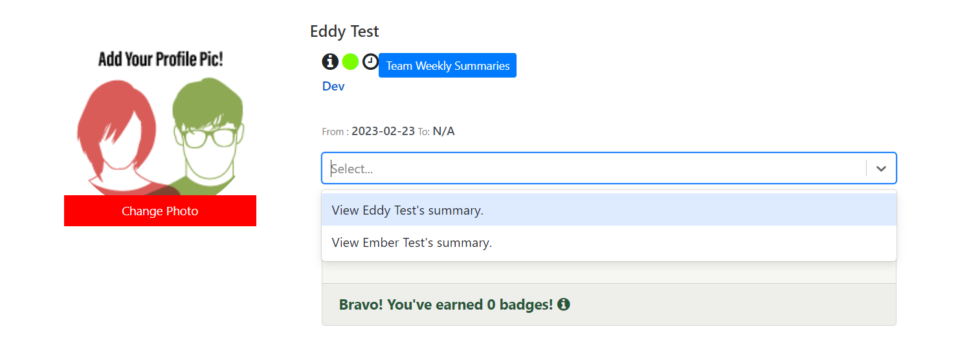The width and height of the screenshot is (980, 340).
Task: Click the Add Your Profile Pic! caption
Action: click(x=160, y=59)
